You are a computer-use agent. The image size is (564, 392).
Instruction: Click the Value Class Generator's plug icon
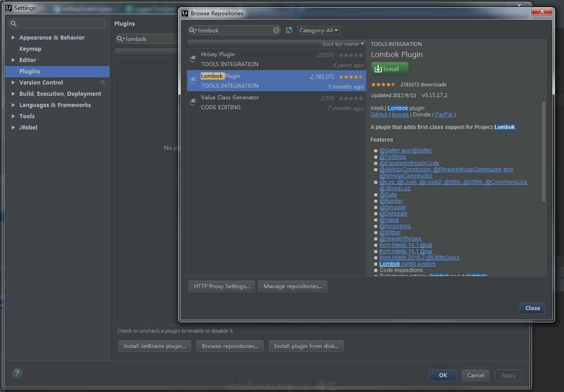coord(193,102)
